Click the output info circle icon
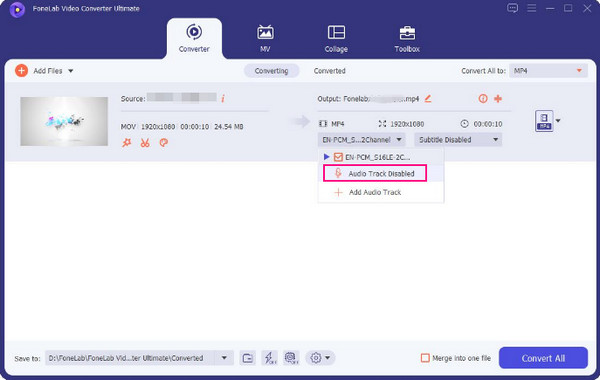Image resolution: width=600 pixels, height=380 pixels. 483,99
